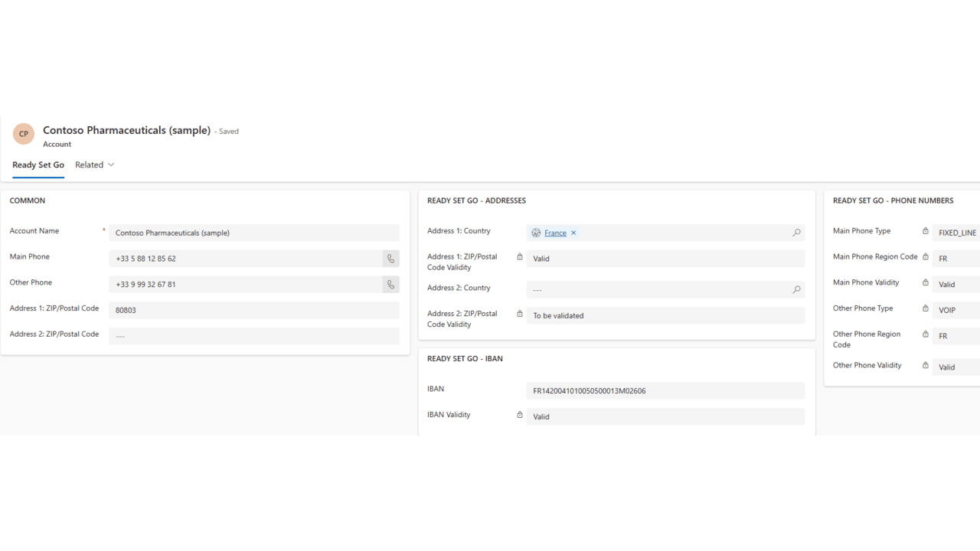Screen dimensions: 980x551
Task: Click lock icon beside Main Phone Region Code
Action: 926,257
